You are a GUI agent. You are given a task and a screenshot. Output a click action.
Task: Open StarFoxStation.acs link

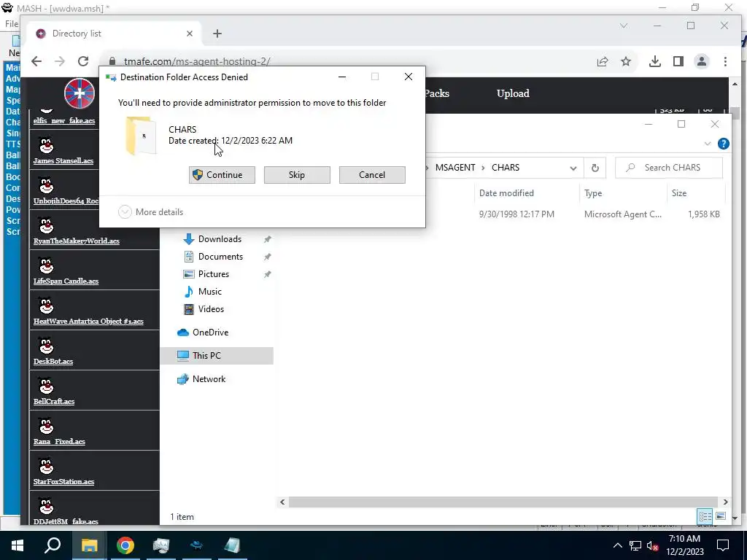click(64, 482)
